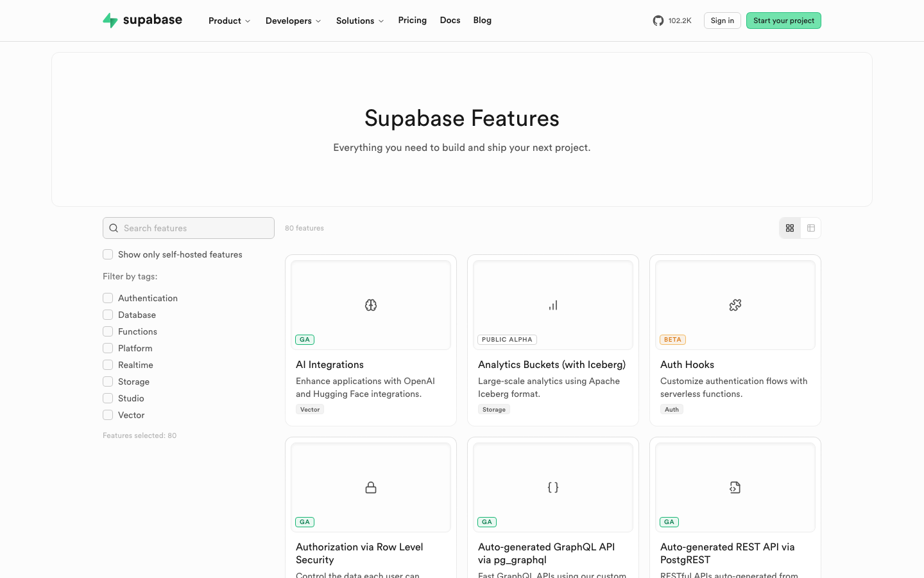Click the Storage tag on Analytics Buckets card
The width and height of the screenshot is (924, 578).
click(494, 409)
